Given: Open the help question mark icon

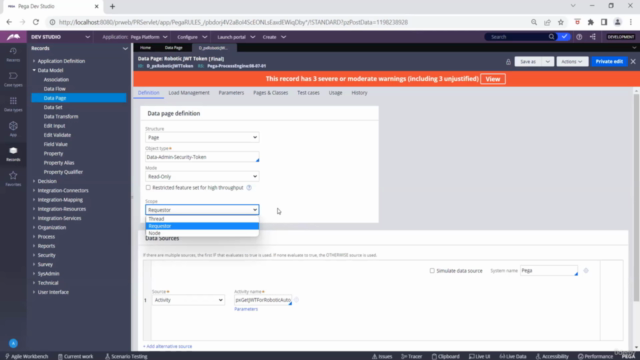Looking at the screenshot, I should (579, 37).
